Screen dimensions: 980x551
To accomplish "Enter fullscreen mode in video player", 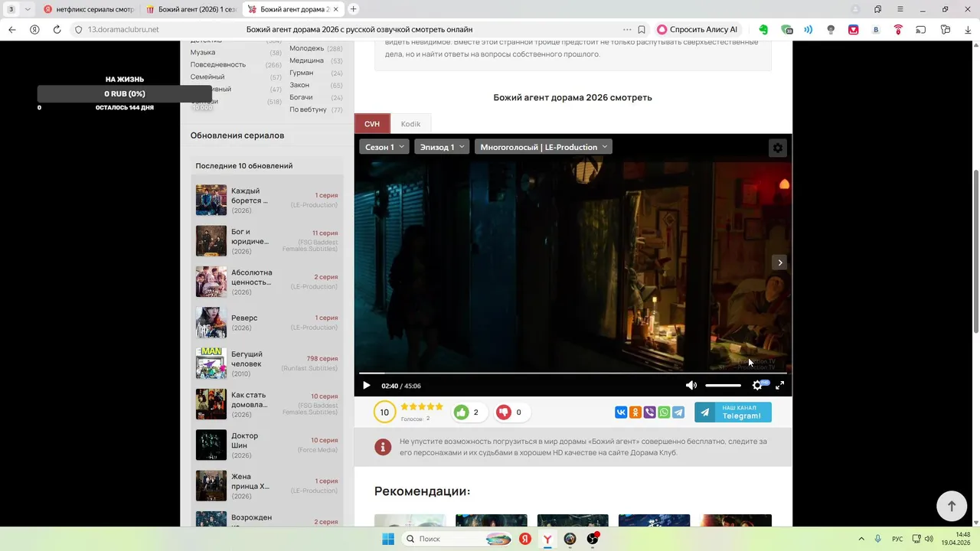I will 779,386.
